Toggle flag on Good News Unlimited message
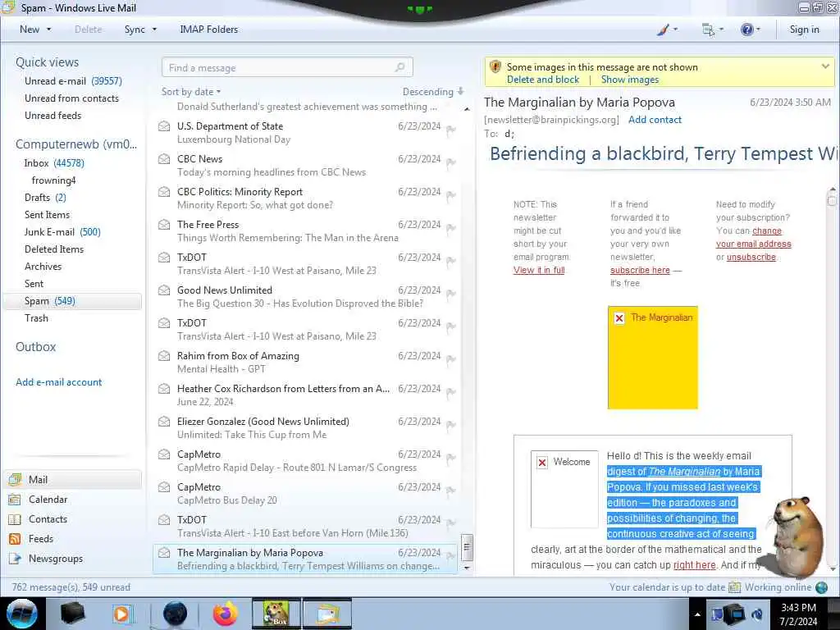Image resolution: width=840 pixels, height=630 pixels. [x=451, y=294]
